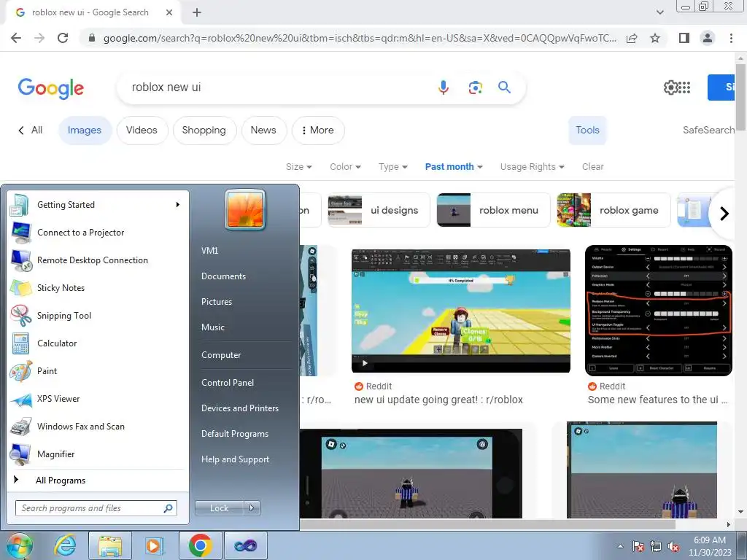Open Help and Support
This screenshot has height=560, width=747.
point(235,459)
